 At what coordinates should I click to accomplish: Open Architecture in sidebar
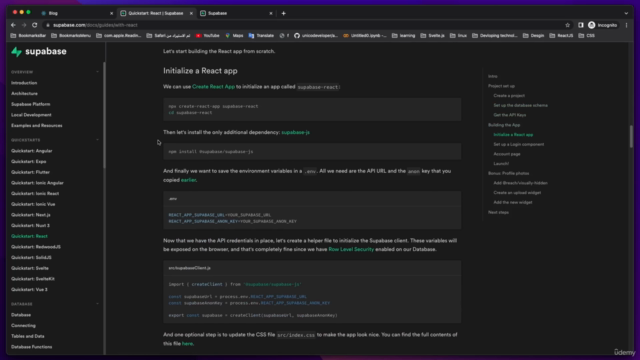click(24, 93)
